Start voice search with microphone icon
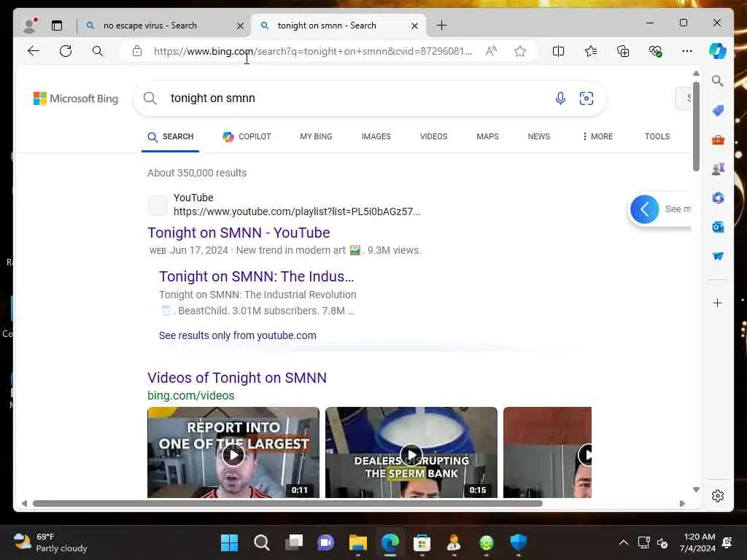 point(561,98)
